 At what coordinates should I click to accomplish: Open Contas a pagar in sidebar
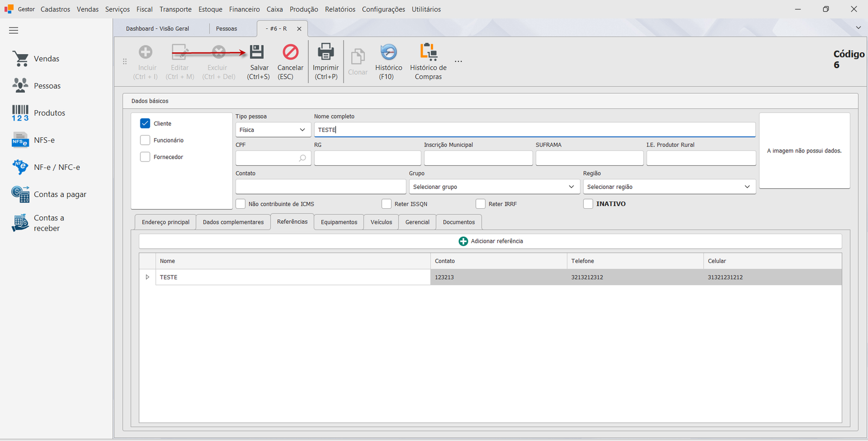pos(49,194)
